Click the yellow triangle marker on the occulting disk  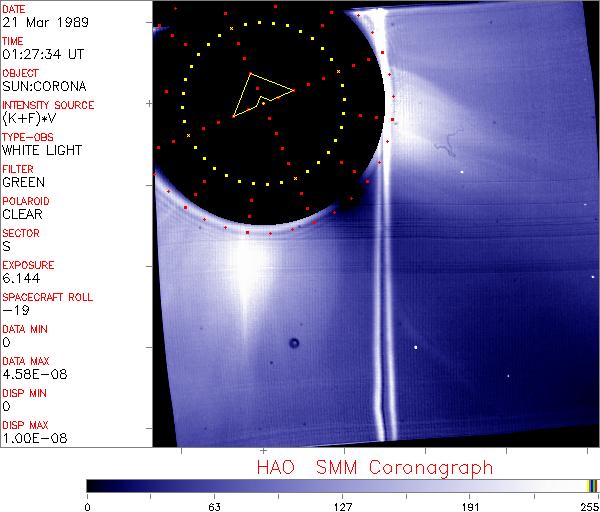pos(260,94)
